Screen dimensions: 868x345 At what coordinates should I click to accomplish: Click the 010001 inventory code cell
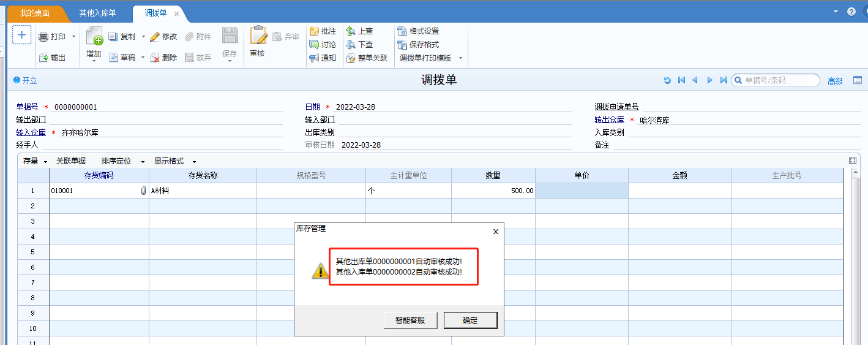[x=99, y=191]
